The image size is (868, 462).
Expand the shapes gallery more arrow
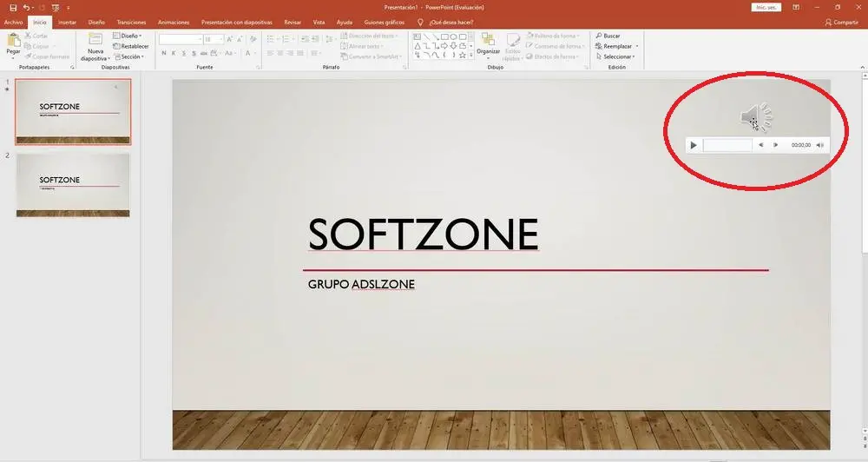pyautogui.click(x=471, y=55)
